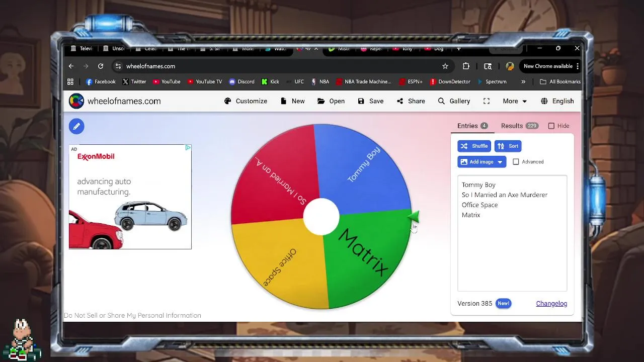
Task: Click the site info icon in address bar
Action: tap(118, 66)
